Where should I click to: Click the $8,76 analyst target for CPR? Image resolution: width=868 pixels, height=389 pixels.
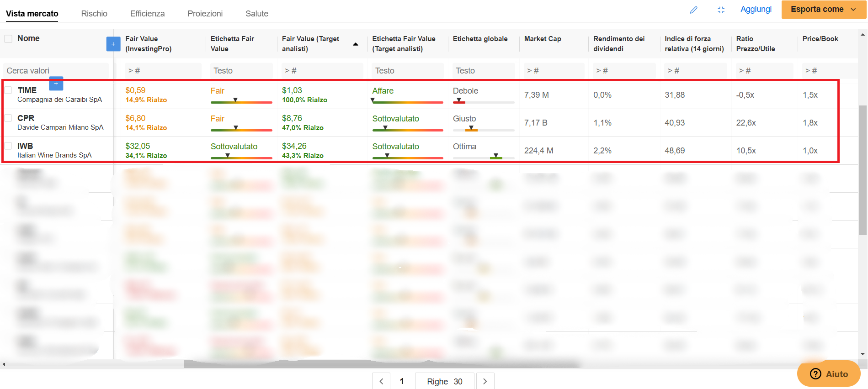tap(292, 118)
